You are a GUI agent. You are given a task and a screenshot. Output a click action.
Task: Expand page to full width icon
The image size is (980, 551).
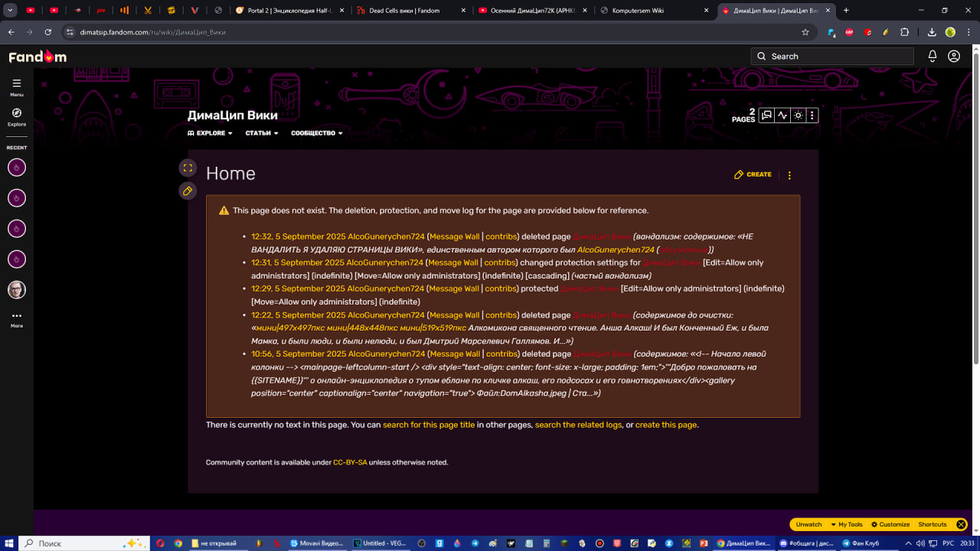pos(188,168)
